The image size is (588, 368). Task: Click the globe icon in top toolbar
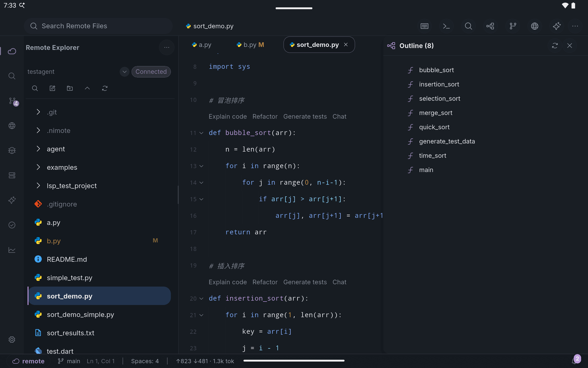534,26
